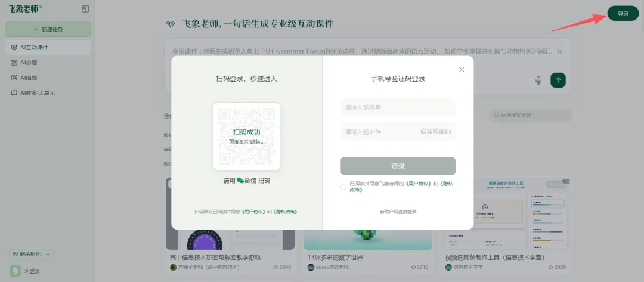Click the 新建任务 button
The height and width of the screenshot is (282, 644).
pos(48,30)
